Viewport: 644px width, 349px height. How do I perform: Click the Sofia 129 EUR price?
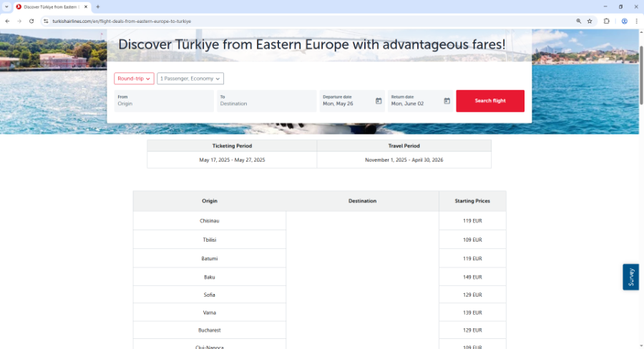pos(472,295)
